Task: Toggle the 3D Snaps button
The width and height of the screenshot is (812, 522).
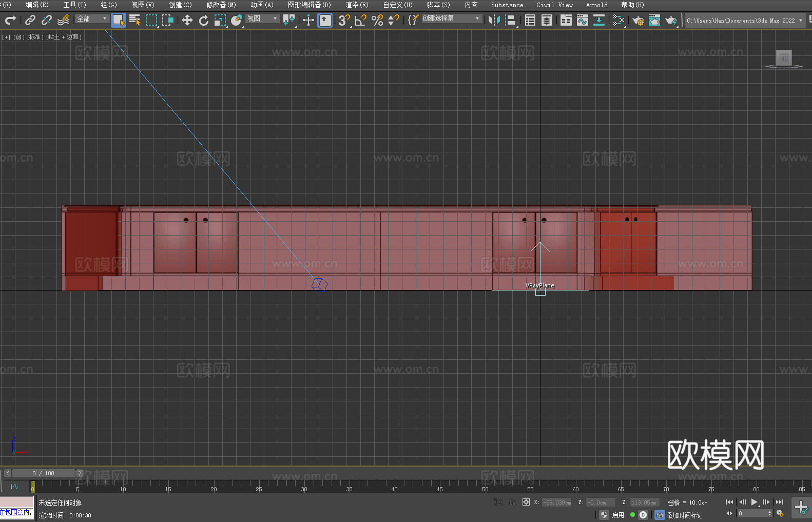Action: click(x=344, y=20)
